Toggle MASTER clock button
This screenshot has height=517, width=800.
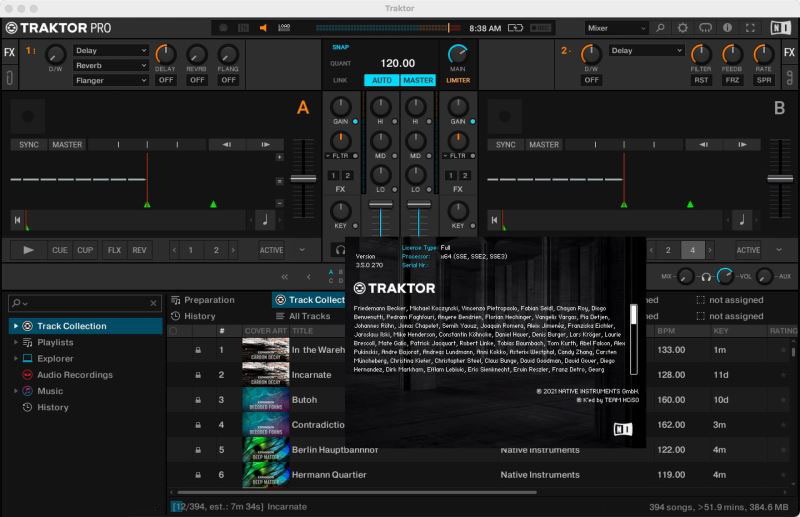tap(418, 80)
